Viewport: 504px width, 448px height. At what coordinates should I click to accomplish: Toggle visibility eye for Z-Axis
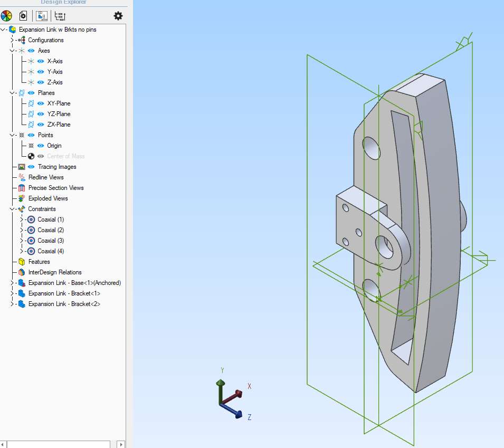click(41, 82)
